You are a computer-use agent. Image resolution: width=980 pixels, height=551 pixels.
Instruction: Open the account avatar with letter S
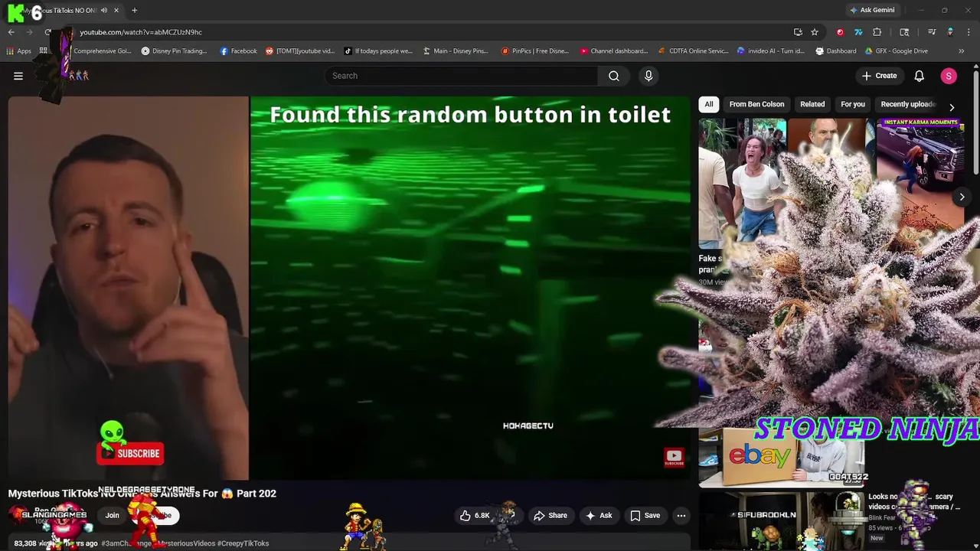point(949,76)
